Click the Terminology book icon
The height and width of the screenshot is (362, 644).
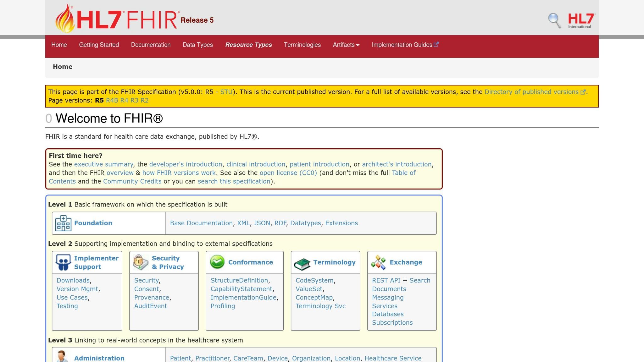(301, 262)
